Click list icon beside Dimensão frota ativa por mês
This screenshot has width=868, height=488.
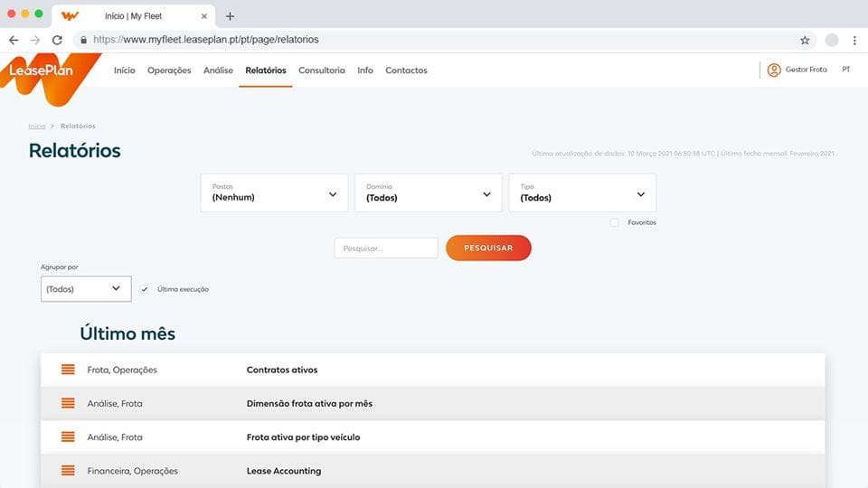pyautogui.click(x=68, y=403)
